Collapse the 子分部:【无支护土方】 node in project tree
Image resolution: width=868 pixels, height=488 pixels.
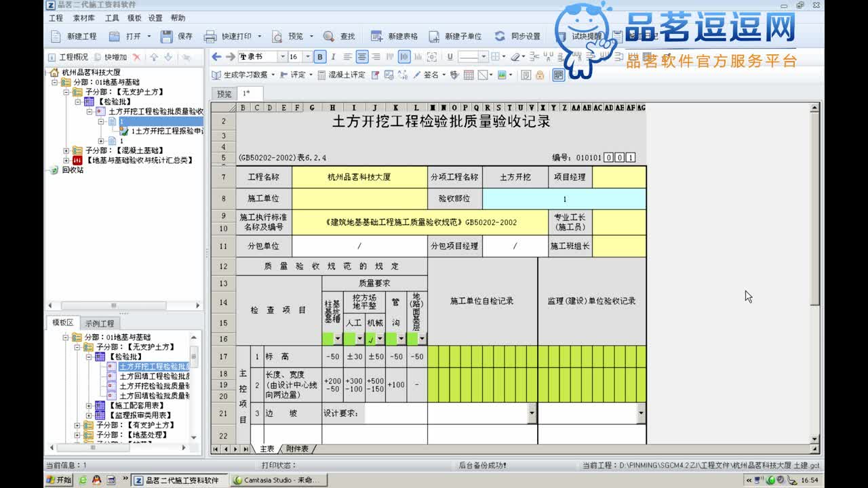[x=66, y=92]
